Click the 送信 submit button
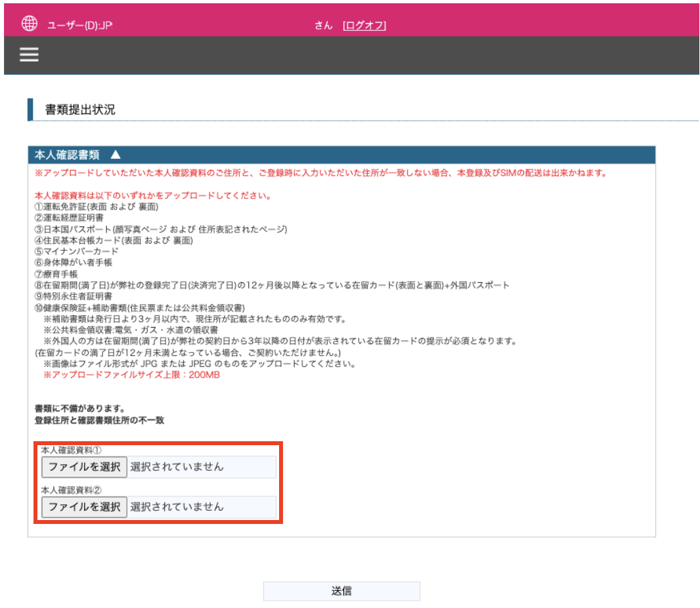The height and width of the screenshot is (608, 700). [341, 591]
